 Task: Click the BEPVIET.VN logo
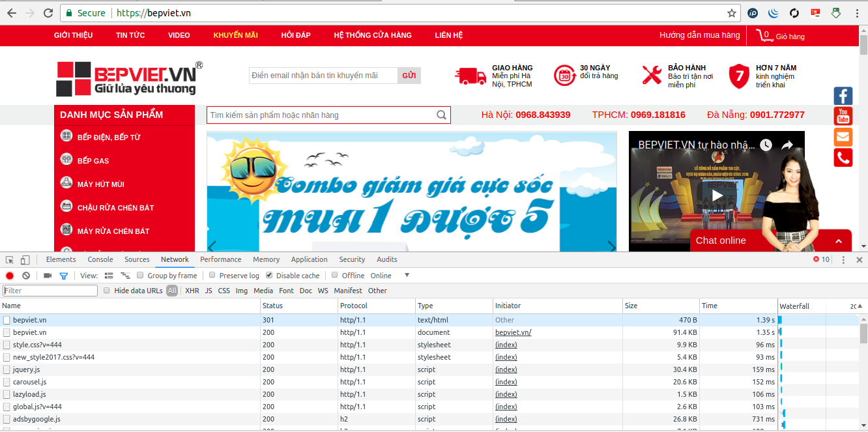[x=130, y=79]
